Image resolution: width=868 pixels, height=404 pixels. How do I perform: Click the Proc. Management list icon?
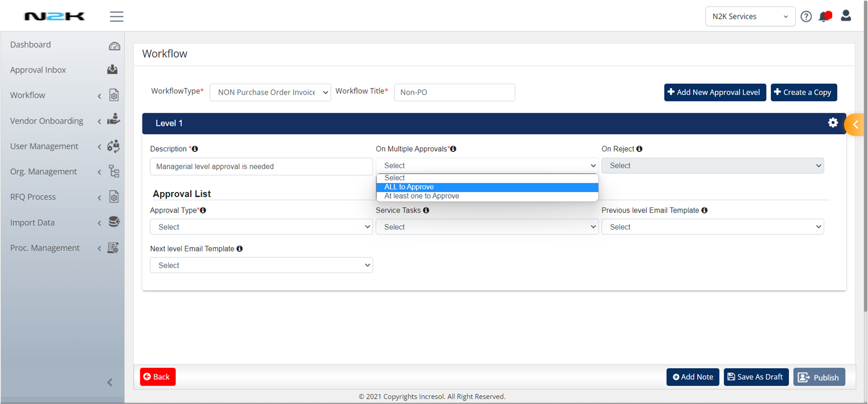click(x=114, y=248)
